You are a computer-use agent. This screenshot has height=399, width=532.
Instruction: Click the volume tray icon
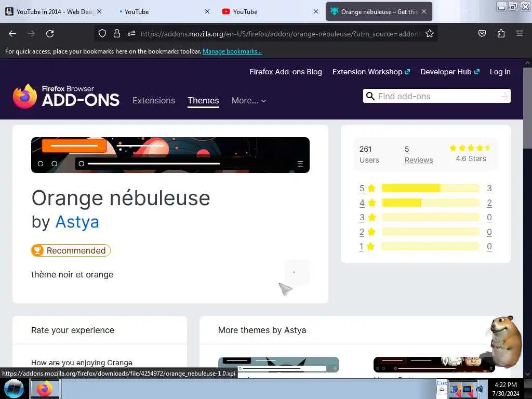click(480, 390)
